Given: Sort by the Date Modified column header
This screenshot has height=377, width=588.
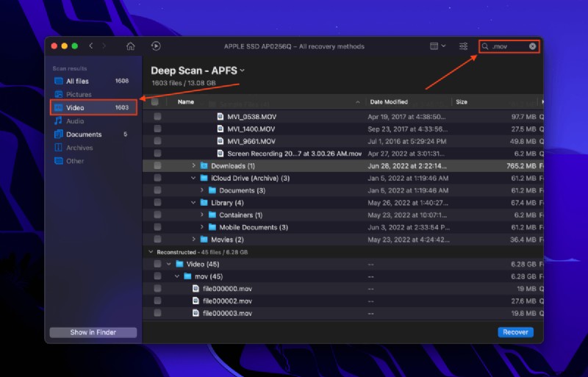Looking at the screenshot, I should tap(390, 102).
